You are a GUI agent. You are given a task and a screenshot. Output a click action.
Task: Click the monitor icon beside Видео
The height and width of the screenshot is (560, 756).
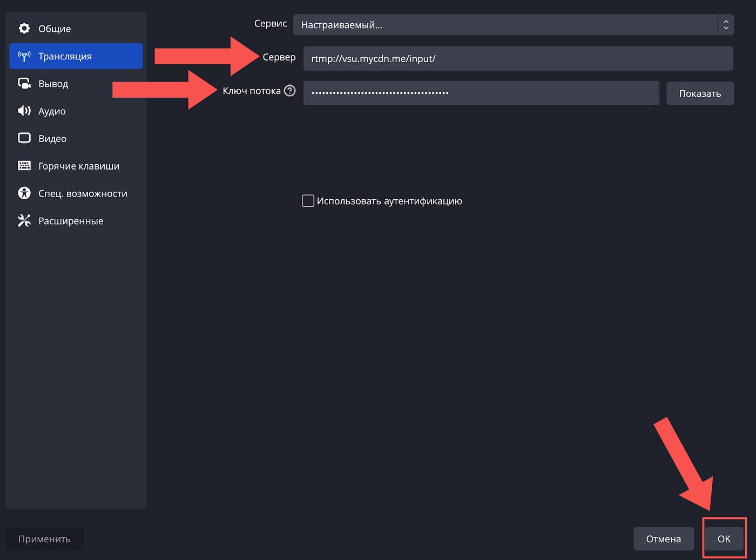point(24,138)
